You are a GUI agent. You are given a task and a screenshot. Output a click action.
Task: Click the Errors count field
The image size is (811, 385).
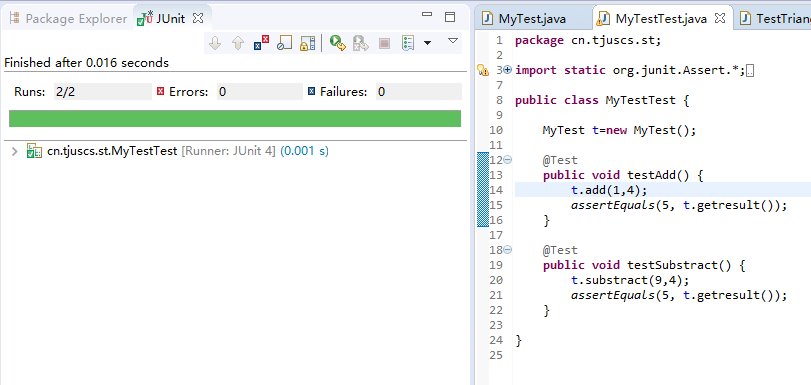tap(260, 92)
